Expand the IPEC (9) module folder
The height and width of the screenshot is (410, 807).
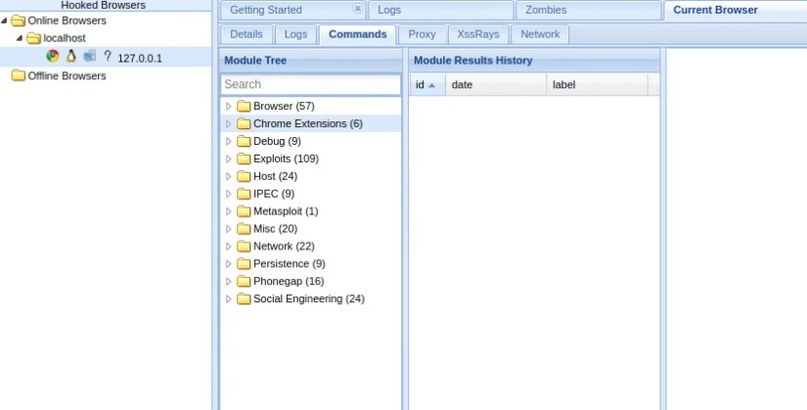pyautogui.click(x=229, y=194)
